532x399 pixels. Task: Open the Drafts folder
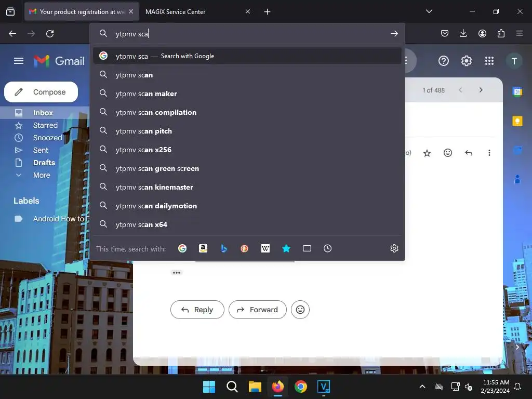tap(44, 163)
